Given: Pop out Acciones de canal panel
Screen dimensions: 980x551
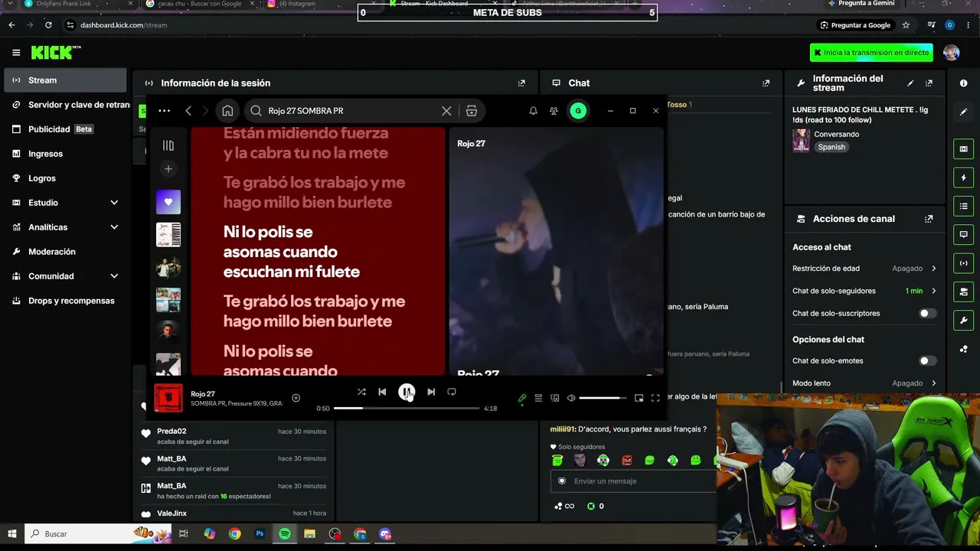Looking at the screenshot, I should pyautogui.click(x=929, y=219).
